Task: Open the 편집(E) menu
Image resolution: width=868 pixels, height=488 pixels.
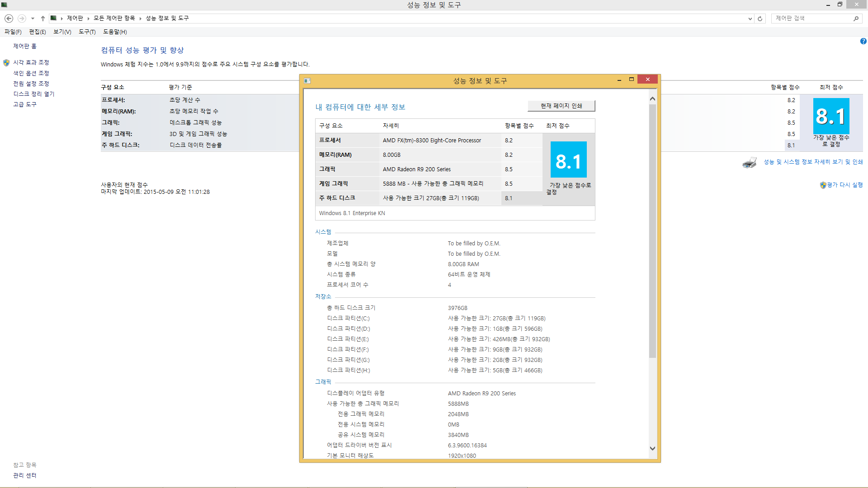Action: [x=38, y=32]
